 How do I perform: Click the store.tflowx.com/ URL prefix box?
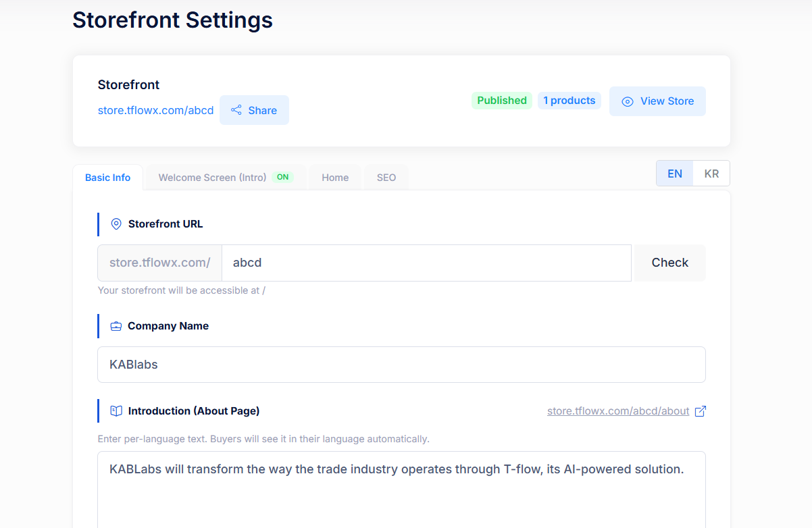click(160, 263)
